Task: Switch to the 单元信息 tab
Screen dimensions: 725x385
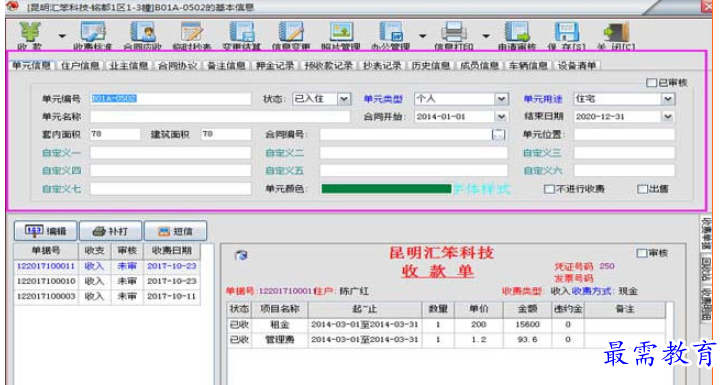Action: [31, 66]
